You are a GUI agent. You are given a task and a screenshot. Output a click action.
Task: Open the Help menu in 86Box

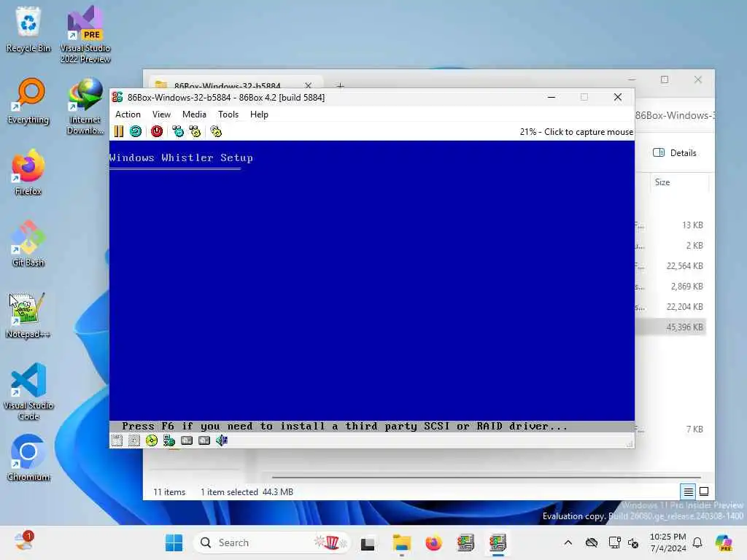(x=259, y=114)
